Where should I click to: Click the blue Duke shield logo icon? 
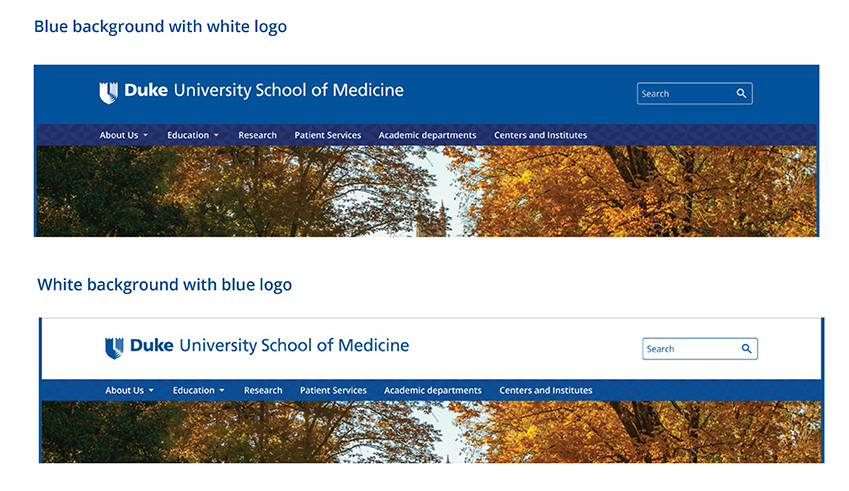114,348
